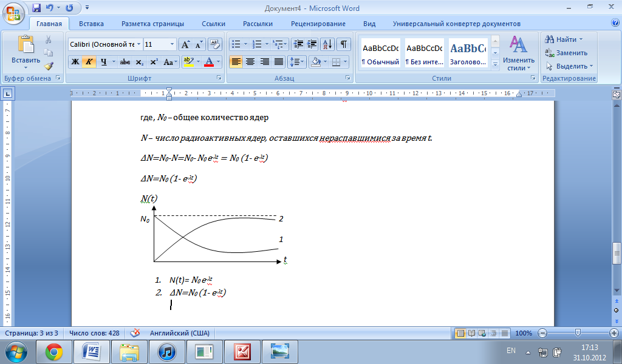Save the document from the quick access toolbar

point(36,7)
